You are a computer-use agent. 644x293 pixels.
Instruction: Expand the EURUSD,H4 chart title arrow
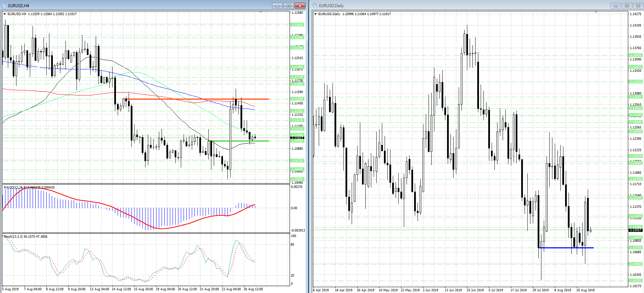(x=5, y=14)
